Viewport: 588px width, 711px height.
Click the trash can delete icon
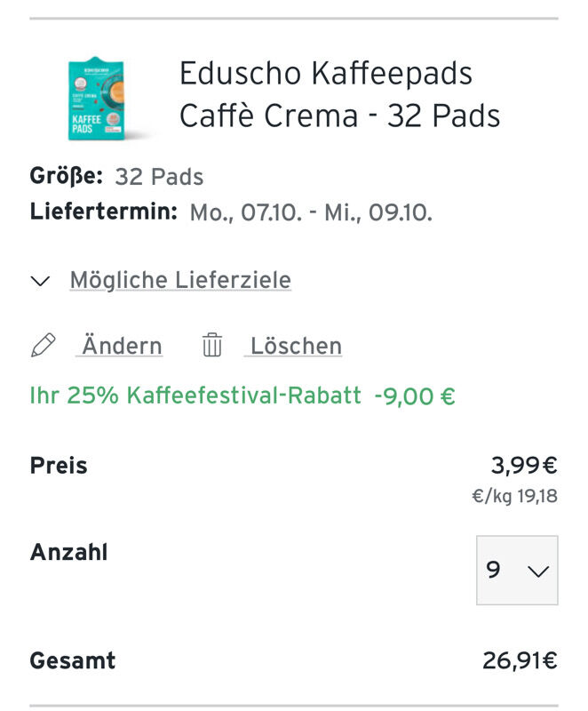click(212, 345)
